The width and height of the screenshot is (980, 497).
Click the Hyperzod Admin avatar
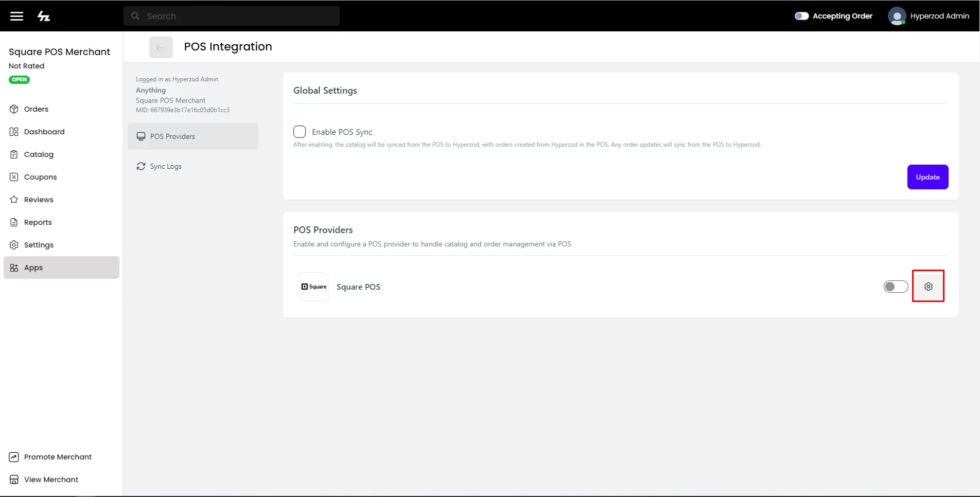coord(897,16)
